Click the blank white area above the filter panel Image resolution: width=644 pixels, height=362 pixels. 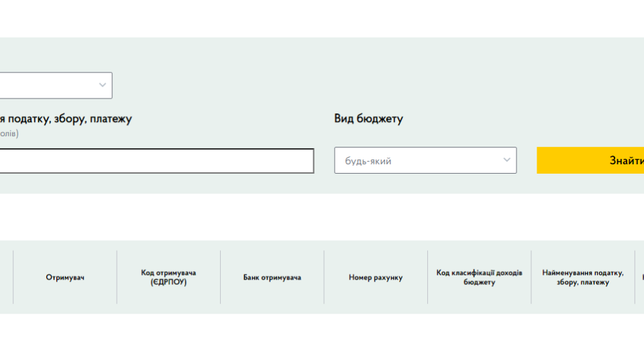click(x=322, y=19)
